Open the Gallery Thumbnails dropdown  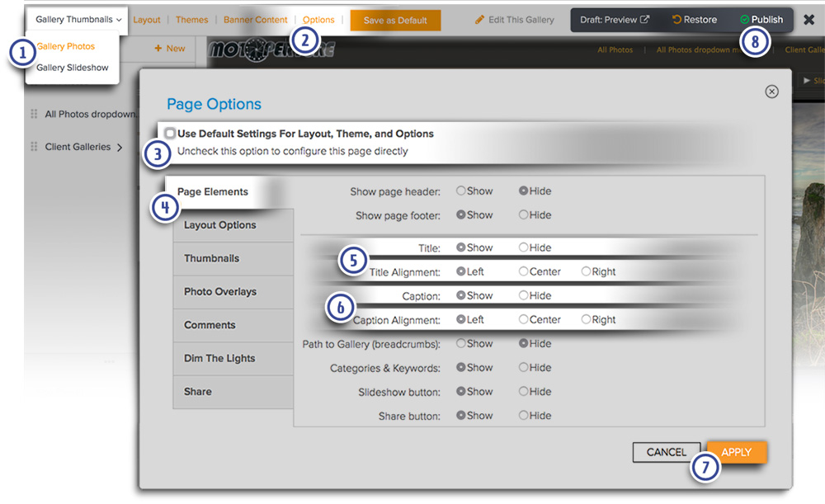tap(78, 20)
